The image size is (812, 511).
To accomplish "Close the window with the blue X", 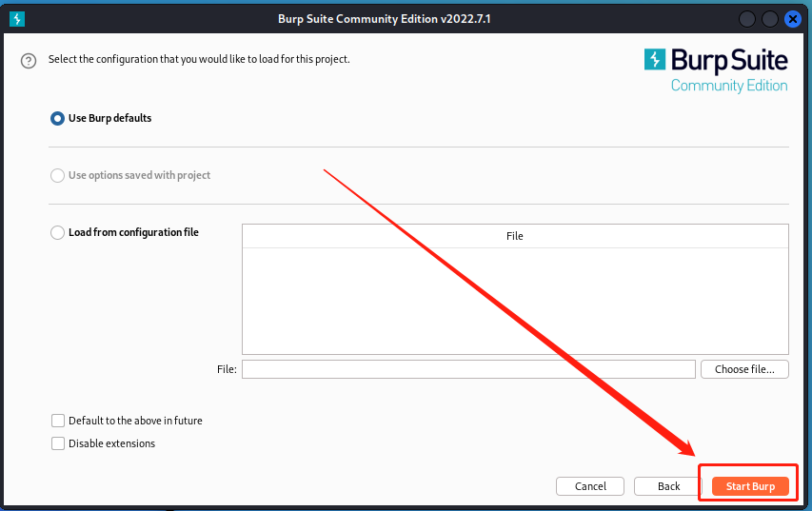I will 792,19.
